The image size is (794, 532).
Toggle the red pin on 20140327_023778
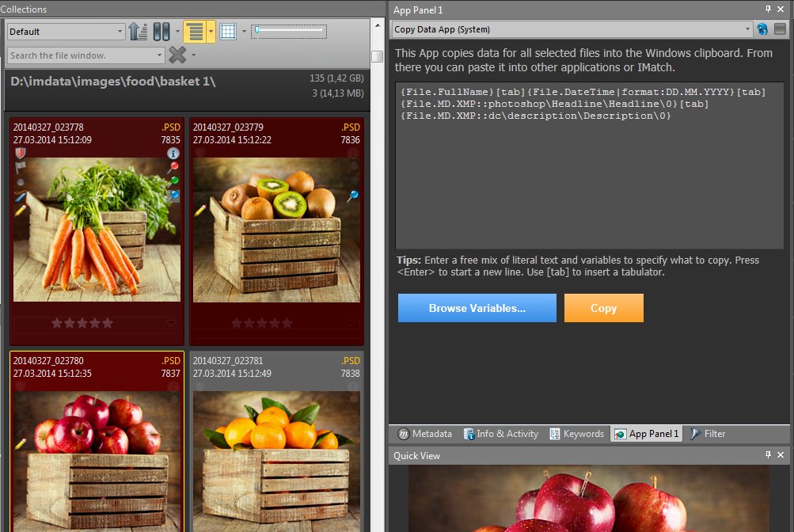click(173, 166)
